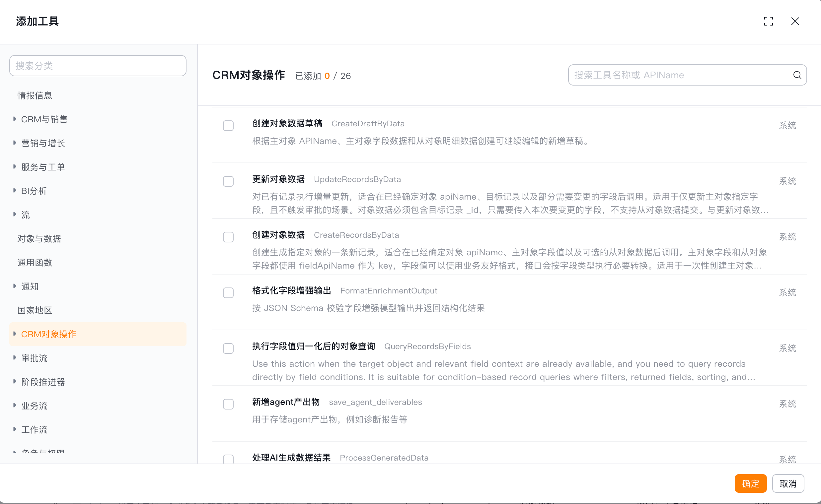Click the CreateRecordsByData API name text

[356, 235]
